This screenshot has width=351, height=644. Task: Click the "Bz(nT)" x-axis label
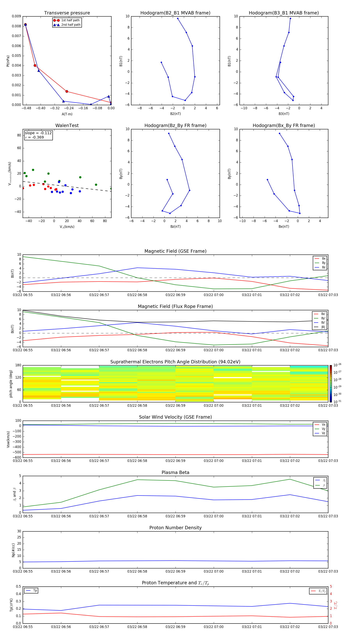point(175,227)
